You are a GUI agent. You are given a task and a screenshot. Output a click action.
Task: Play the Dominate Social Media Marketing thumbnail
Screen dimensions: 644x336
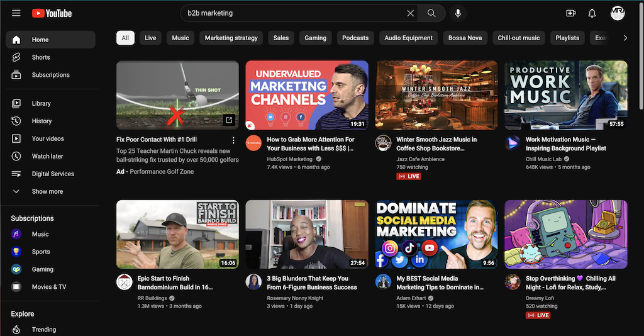436,235
